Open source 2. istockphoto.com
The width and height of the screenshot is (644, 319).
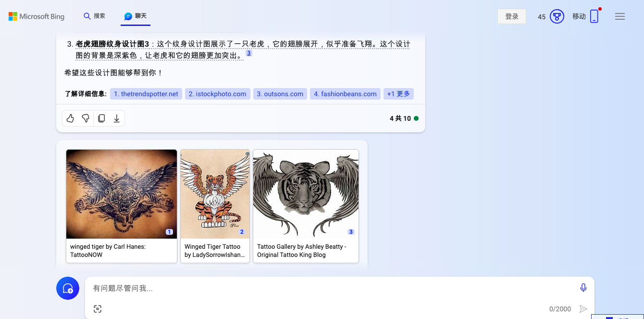coord(217,94)
